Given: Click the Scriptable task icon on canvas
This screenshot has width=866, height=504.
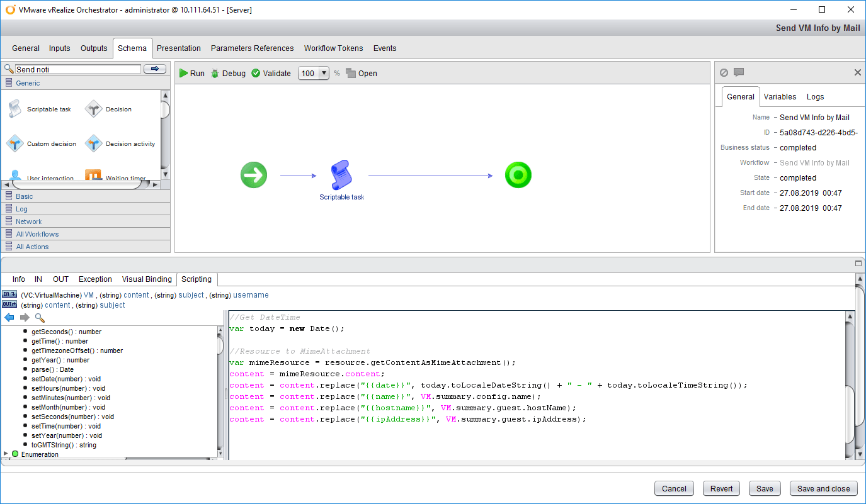Looking at the screenshot, I should pos(340,175).
